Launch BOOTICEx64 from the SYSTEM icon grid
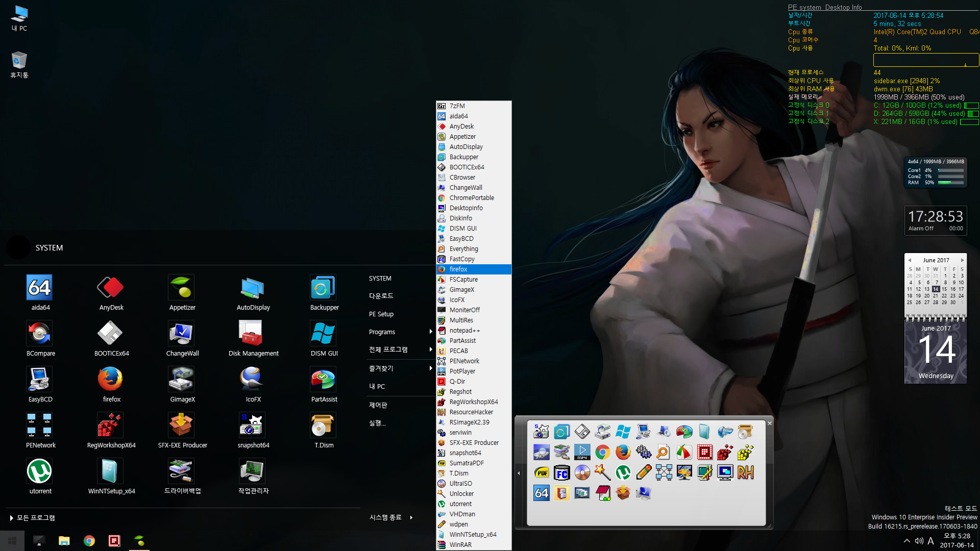The height and width of the screenshot is (551, 980). [x=111, y=339]
